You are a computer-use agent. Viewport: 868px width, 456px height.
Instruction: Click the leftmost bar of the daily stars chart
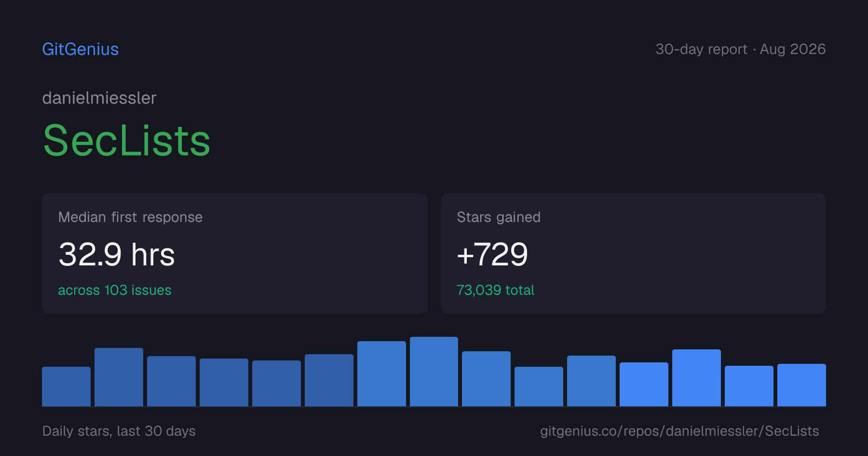pyautogui.click(x=67, y=387)
